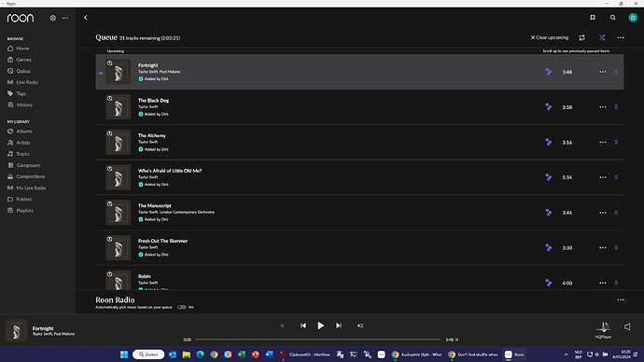The image size is (644, 362).
Task: Open Qobuz in the sidebar
Action: coord(19,71)
